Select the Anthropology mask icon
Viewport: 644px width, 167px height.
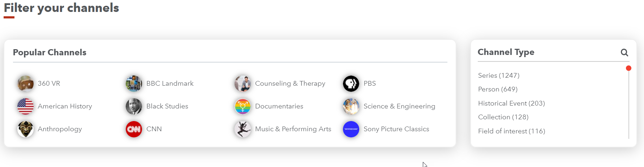coord(25,129)
